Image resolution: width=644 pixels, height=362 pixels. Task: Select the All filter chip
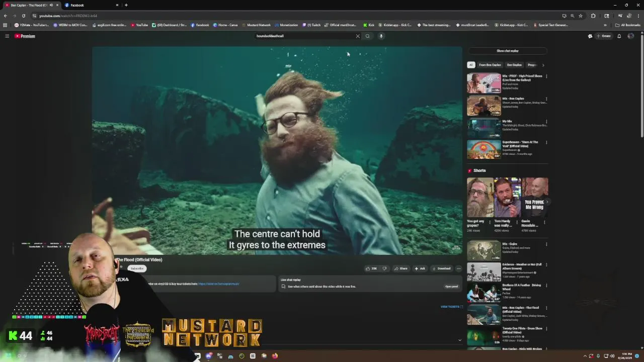click(471, 65)
